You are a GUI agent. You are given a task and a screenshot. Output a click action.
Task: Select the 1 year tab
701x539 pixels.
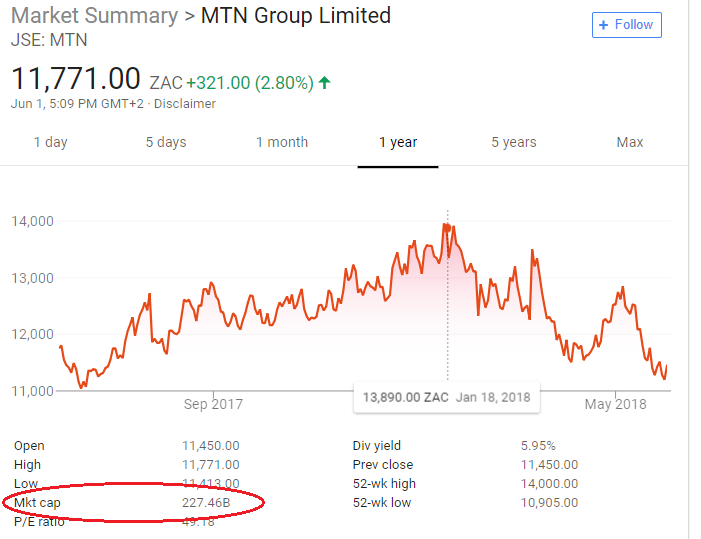[x=398, y=142]
